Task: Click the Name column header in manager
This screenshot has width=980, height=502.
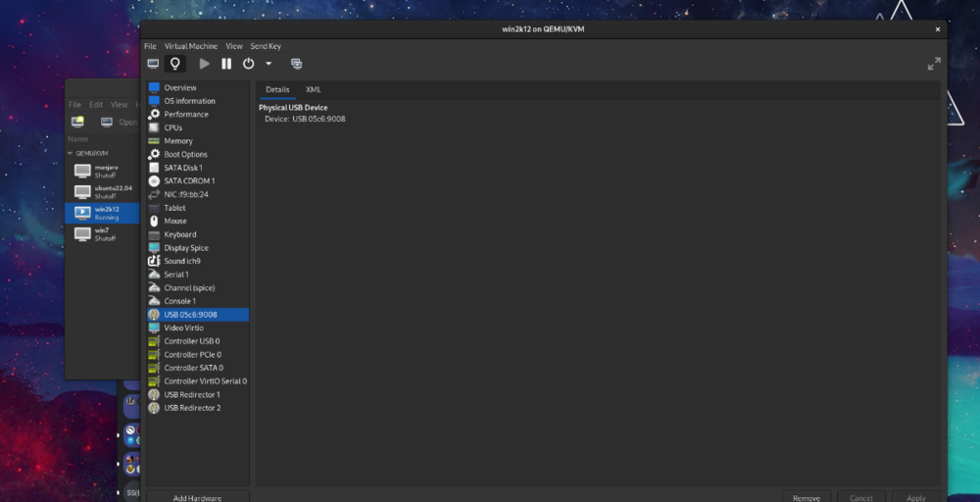Action: click(78, 139)
